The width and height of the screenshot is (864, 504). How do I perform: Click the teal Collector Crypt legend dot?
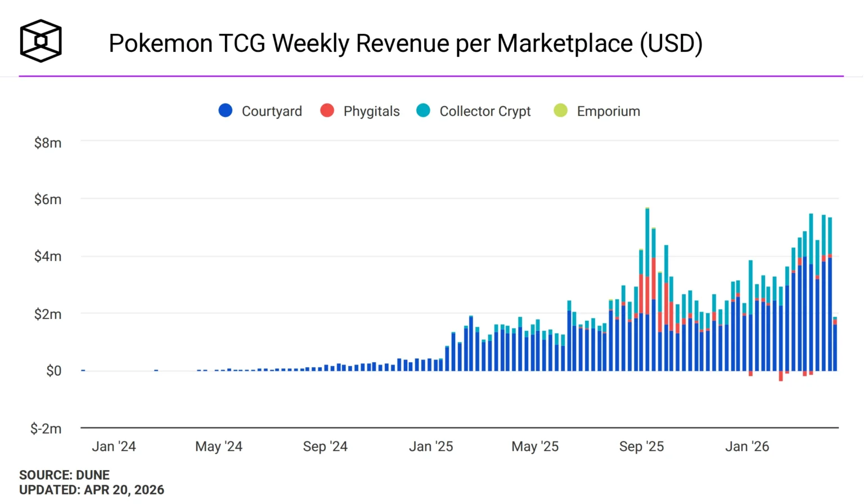(423, 111)
